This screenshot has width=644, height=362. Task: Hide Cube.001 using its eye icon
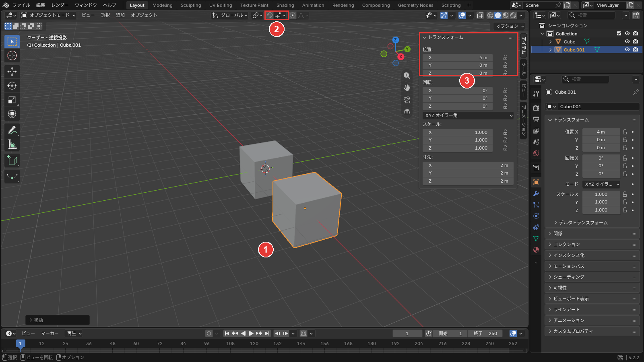[x=627, y=49]
